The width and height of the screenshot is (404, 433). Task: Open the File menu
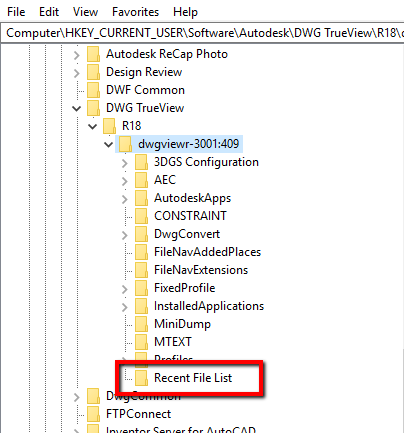pyautogui.click(x=16, y=12)
